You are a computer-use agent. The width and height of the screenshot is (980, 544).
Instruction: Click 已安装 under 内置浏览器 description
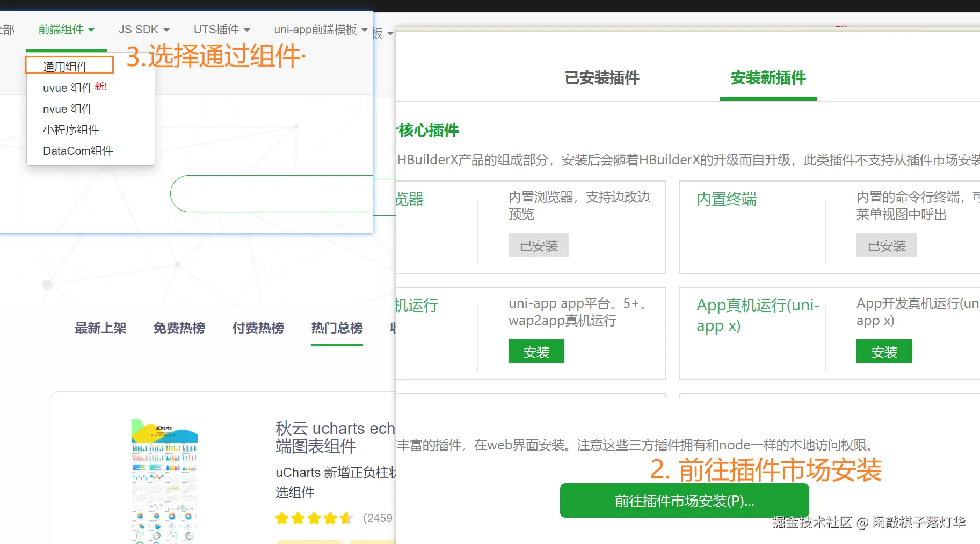click(539, 245)
